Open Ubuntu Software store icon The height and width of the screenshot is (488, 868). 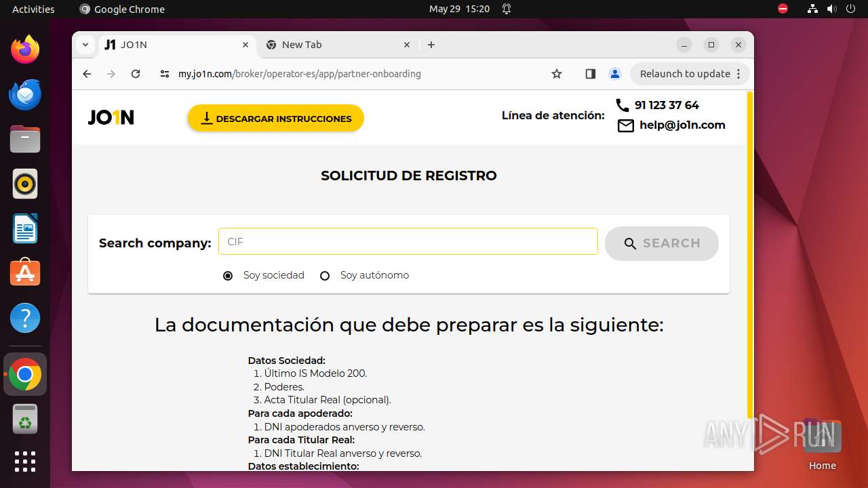point(25,273)
